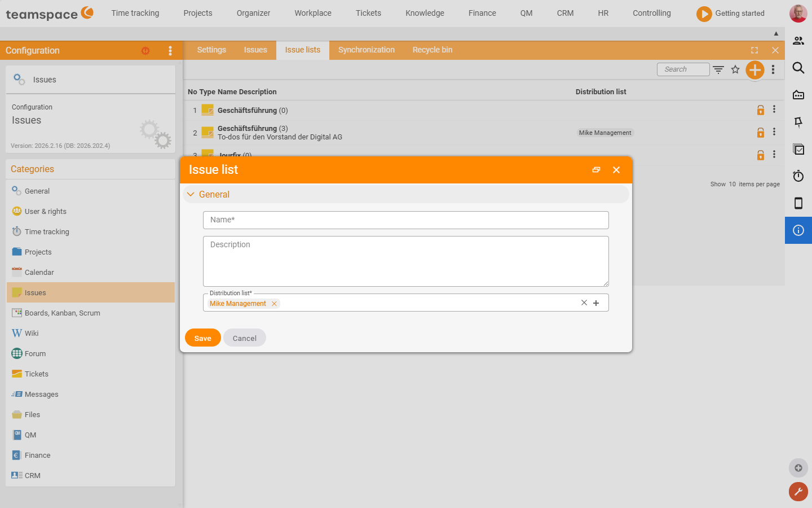812x508 pixels.
Task: Save the new issue list
Action: (x=203, y=338)
